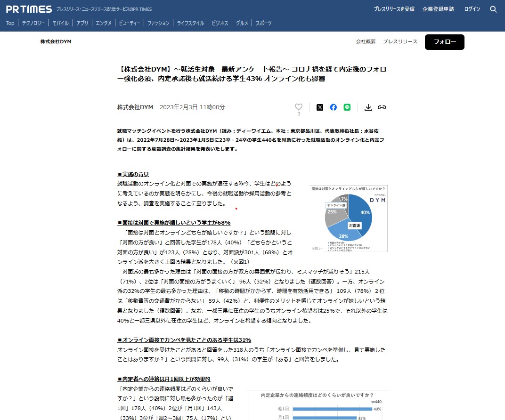Screen dimensions: 505x420
Task: Share the release on X
Action: 320,107
